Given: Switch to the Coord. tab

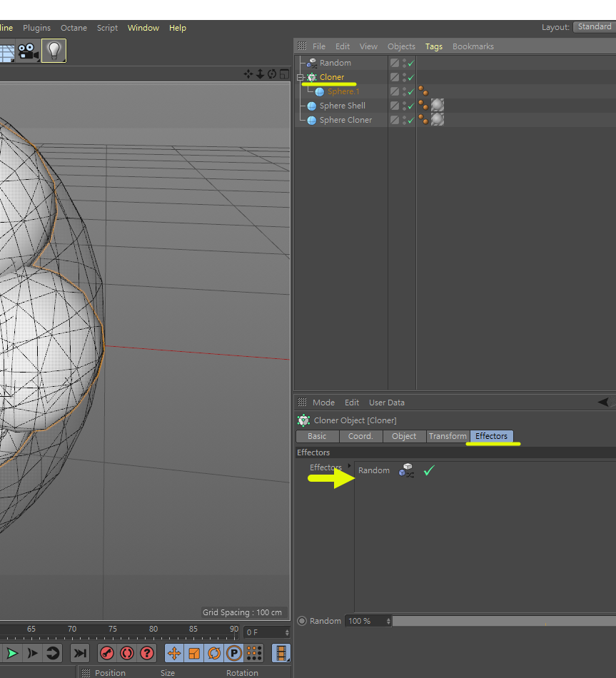Looking at the screenshot, I should point(360,436).
